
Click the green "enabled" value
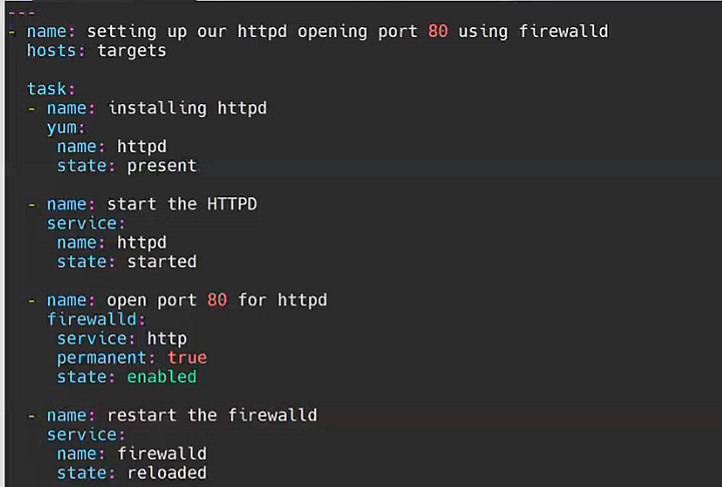pos(162,377)
